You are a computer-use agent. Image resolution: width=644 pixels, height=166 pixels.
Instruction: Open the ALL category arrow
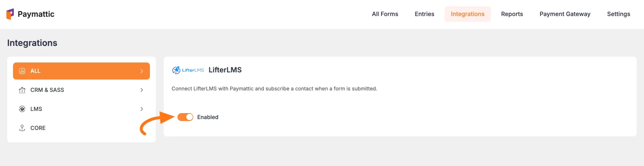142,71
